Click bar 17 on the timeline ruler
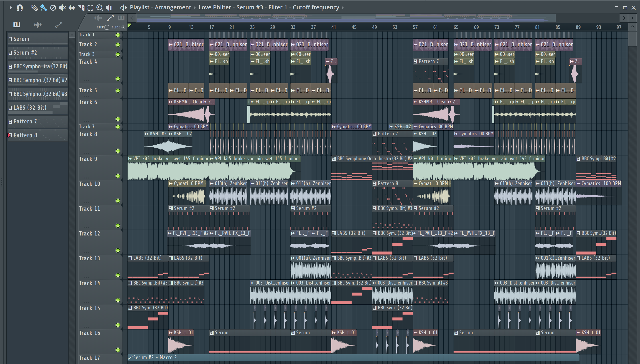640x364 pixels. 212,27
